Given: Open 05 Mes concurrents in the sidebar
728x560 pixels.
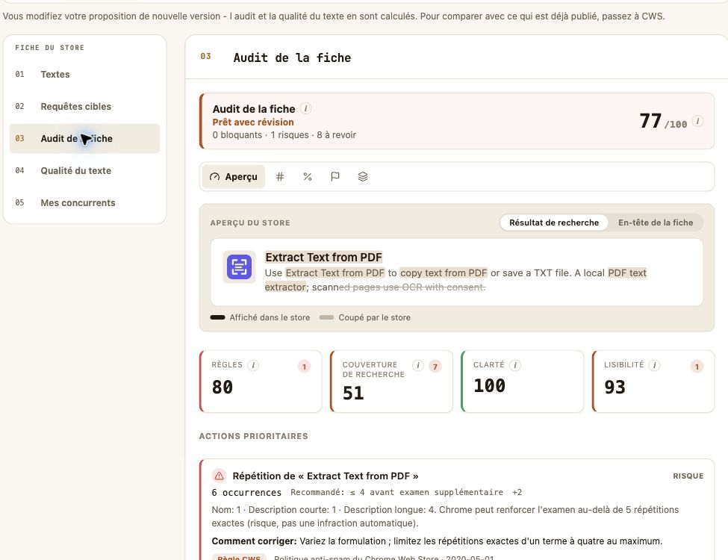Looking at the screenshot, I should [84, 202].
